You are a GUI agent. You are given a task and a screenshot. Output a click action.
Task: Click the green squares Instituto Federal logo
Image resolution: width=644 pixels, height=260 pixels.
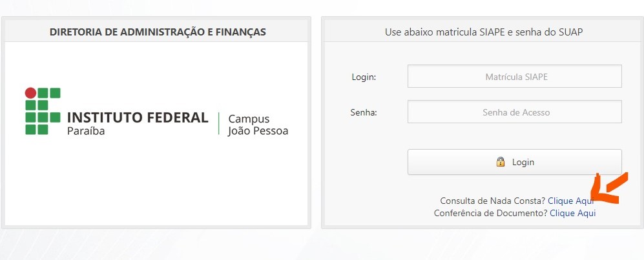[43, 111]
